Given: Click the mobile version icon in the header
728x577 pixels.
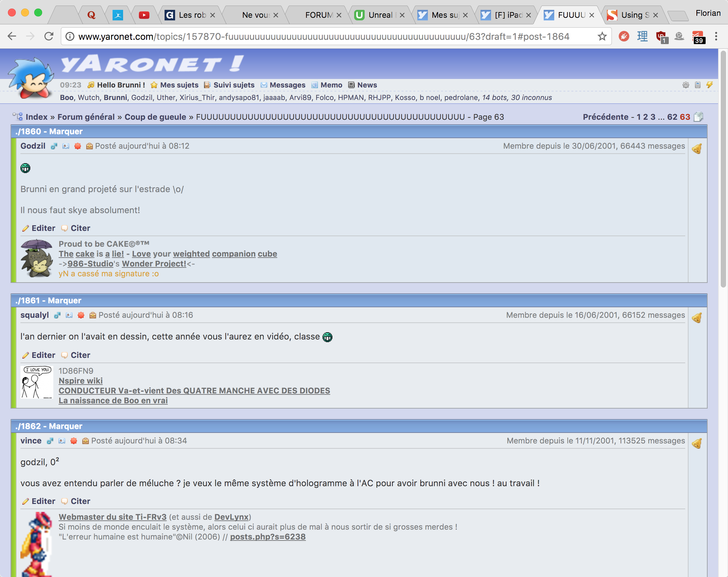Looking at the screenshot, I should click(x=698, y=85).
